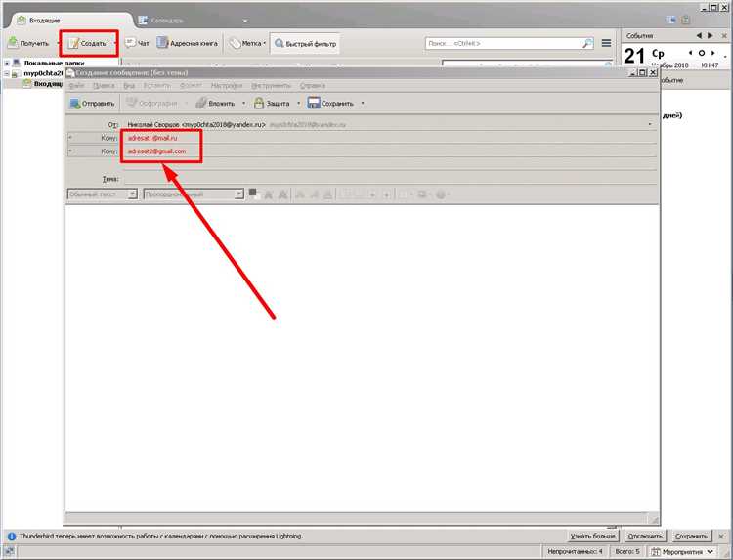Dismiss the Lightning notification bar

click(x=721, y=536)
